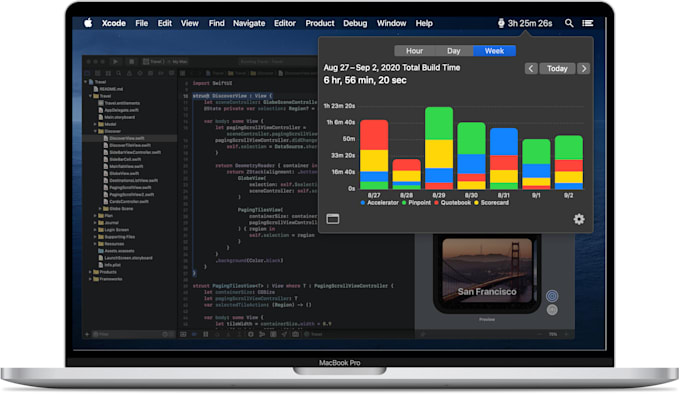Viewport: 680px width, 395px height.
Task: Click the Stop button in Xcode toolbar
Action: 132,62
